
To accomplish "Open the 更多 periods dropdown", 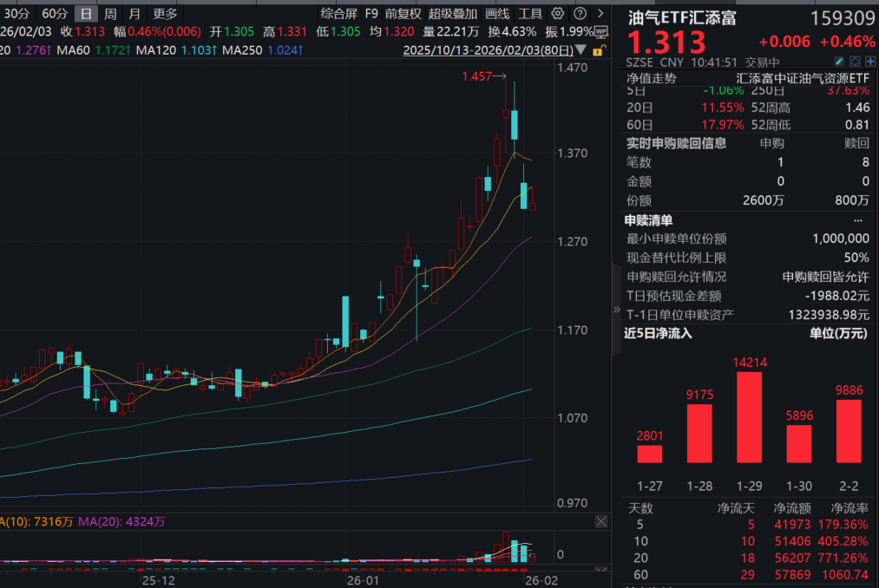I will click(165, 14).
